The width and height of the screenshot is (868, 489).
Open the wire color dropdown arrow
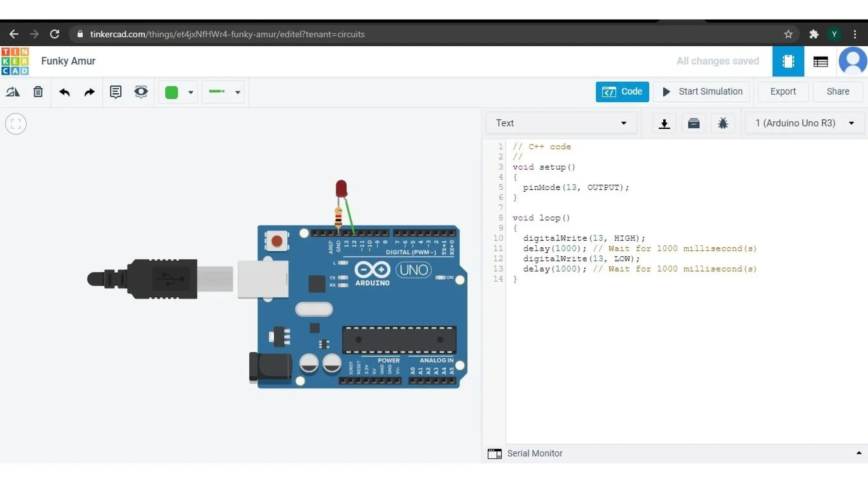(191, 92)
